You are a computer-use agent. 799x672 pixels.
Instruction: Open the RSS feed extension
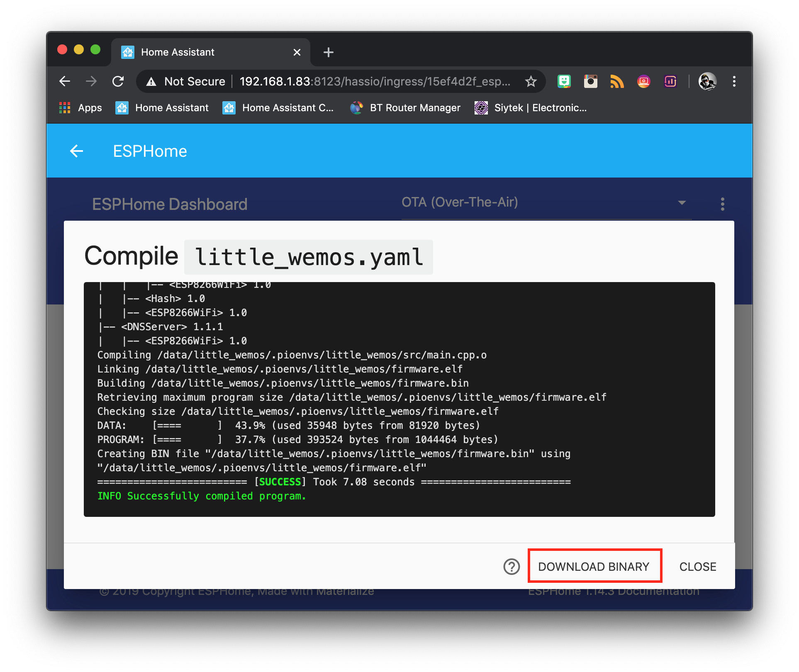(617, 81)
